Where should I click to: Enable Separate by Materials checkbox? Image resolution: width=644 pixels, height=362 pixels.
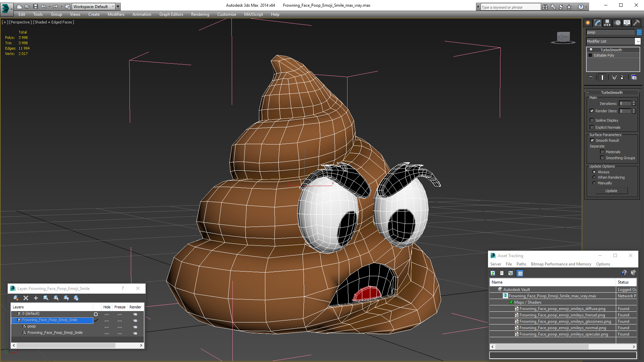click(602, 152)
